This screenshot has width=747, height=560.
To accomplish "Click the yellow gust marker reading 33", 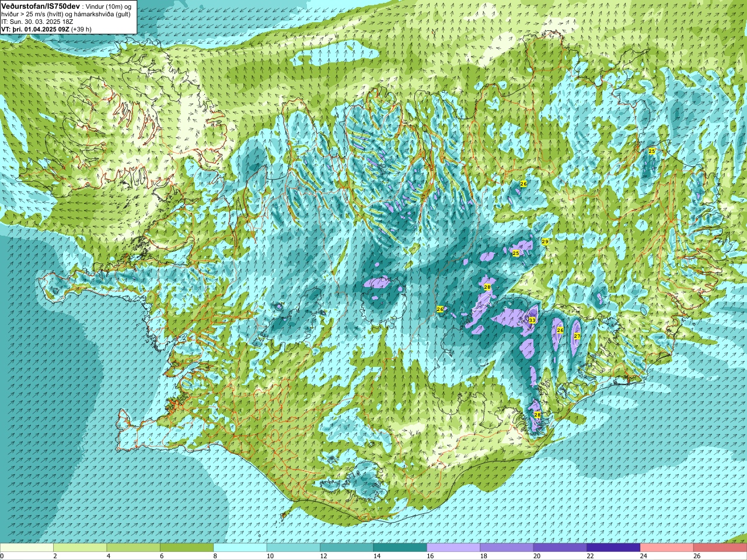I will coord(532,320).
